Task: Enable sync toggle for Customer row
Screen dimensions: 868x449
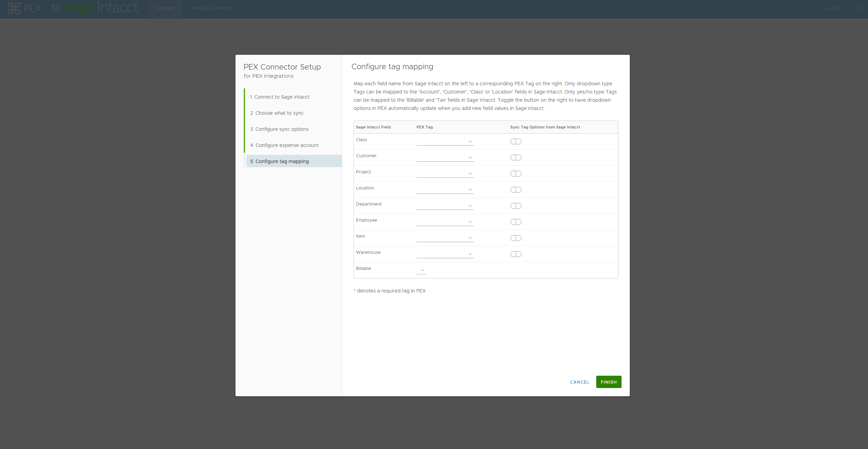Action: 515,158
